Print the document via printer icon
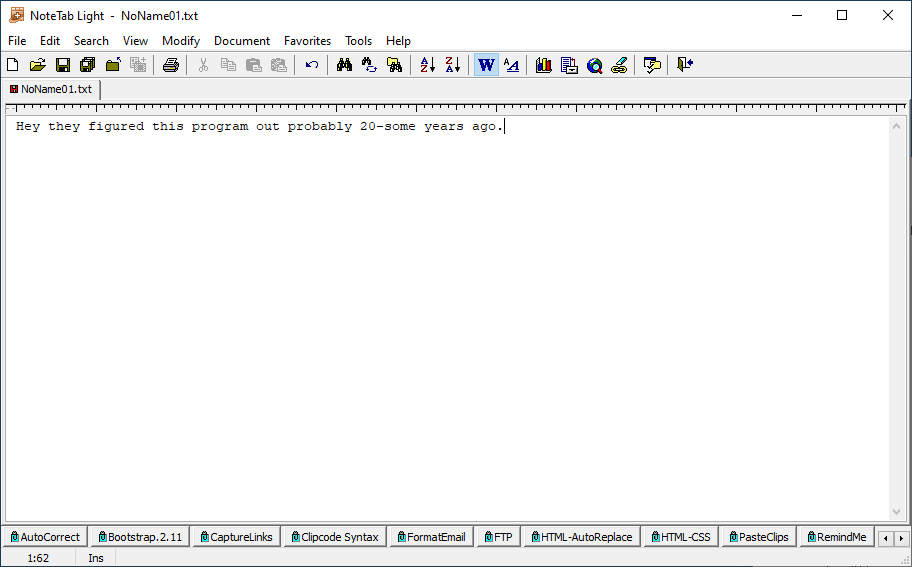 click(x=170, y=65)
